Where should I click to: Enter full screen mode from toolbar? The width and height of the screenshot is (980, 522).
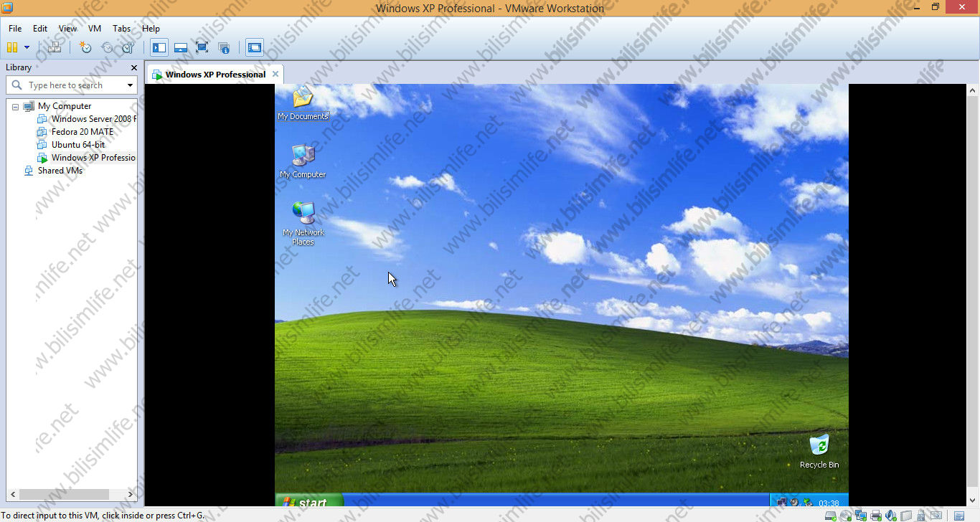tap(202, 47)
